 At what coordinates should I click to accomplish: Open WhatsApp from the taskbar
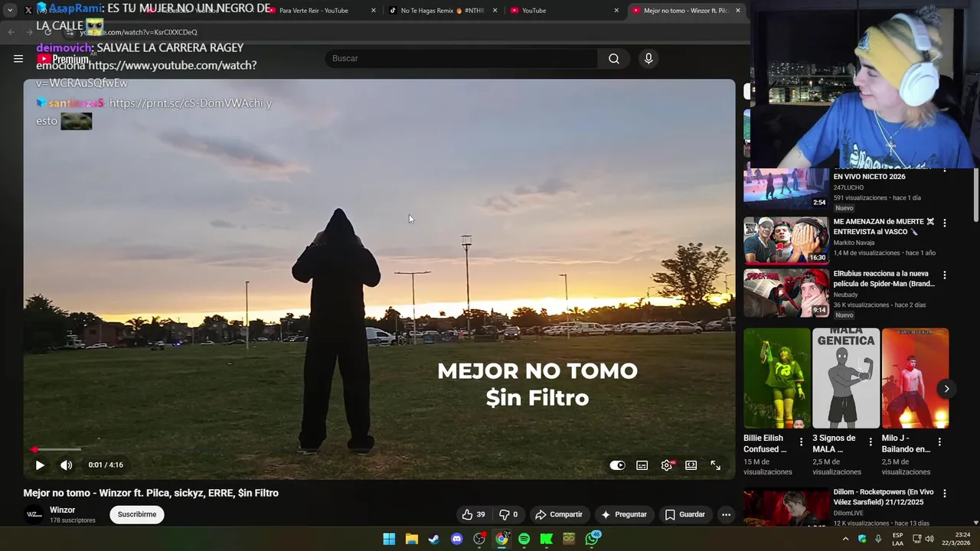click(x=592, y=539)
